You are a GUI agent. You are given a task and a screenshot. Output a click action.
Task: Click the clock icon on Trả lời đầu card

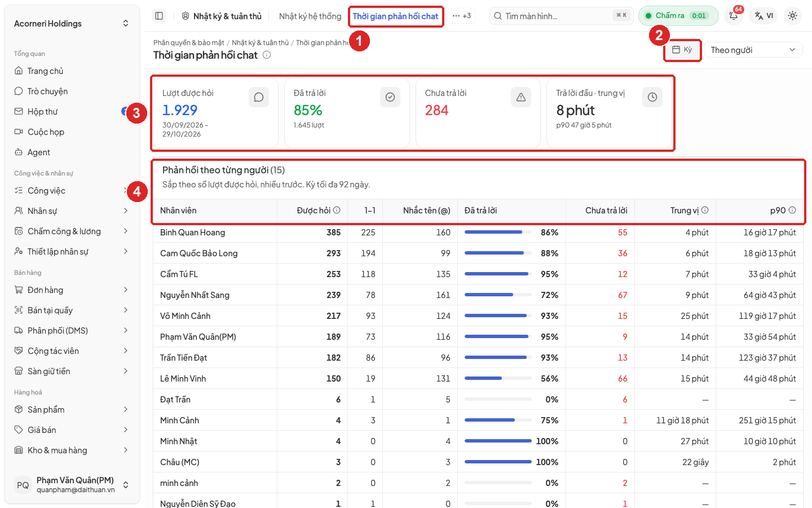(x=652, y=97)
